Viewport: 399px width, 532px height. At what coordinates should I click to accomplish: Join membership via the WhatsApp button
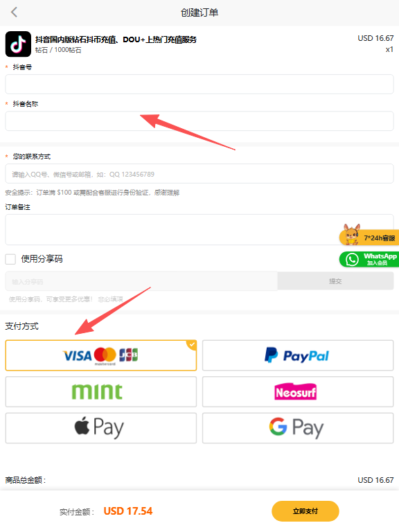[369, 260]
